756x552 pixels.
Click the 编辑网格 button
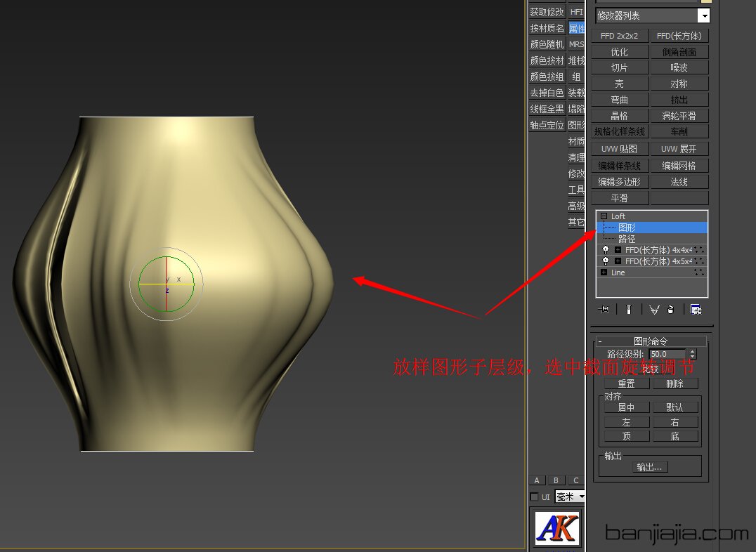(x=679, y=166)
